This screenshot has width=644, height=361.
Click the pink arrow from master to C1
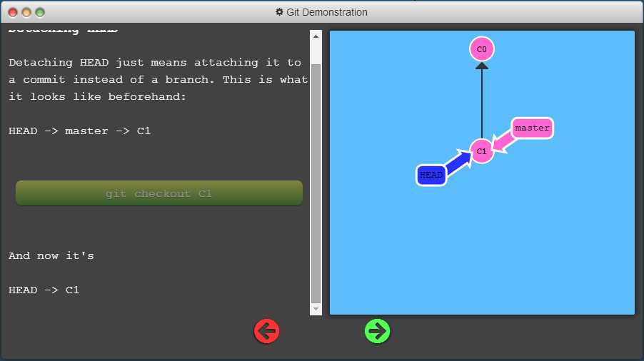[x=503, y=141]
